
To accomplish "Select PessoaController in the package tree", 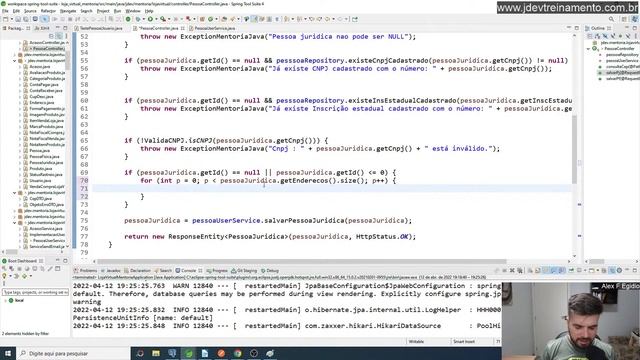I will point(47,49).
